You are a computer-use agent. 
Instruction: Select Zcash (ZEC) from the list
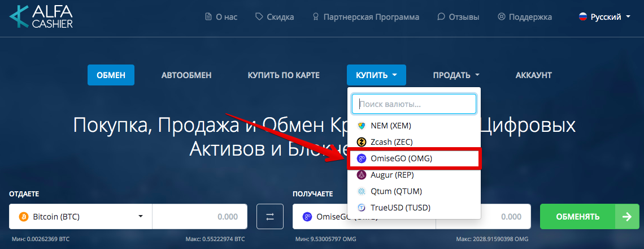(x=414, y=143)
